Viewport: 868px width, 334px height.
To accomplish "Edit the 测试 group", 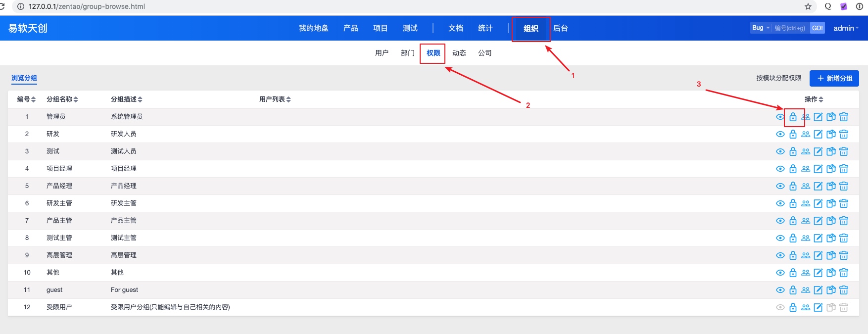I will click(818, 151).
